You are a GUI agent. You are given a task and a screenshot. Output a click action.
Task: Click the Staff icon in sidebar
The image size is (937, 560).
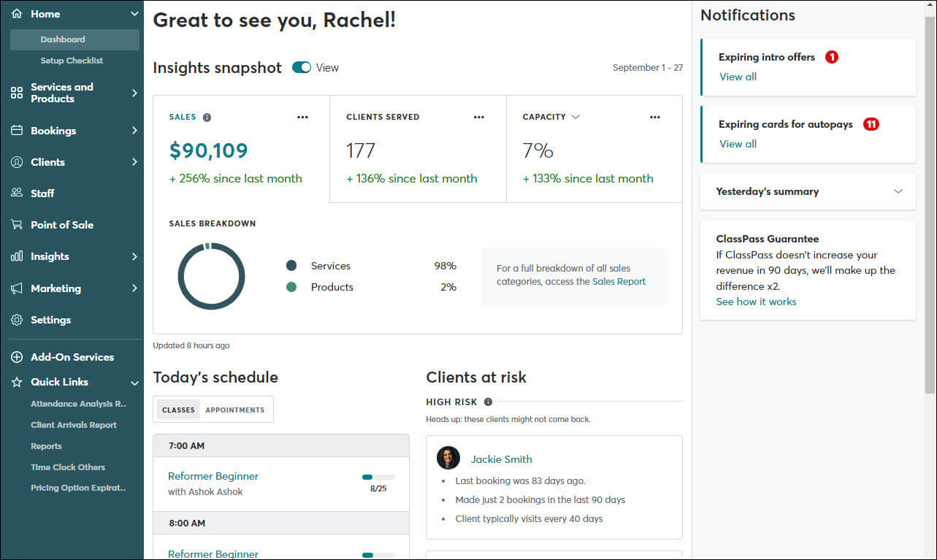click(16, 193)
